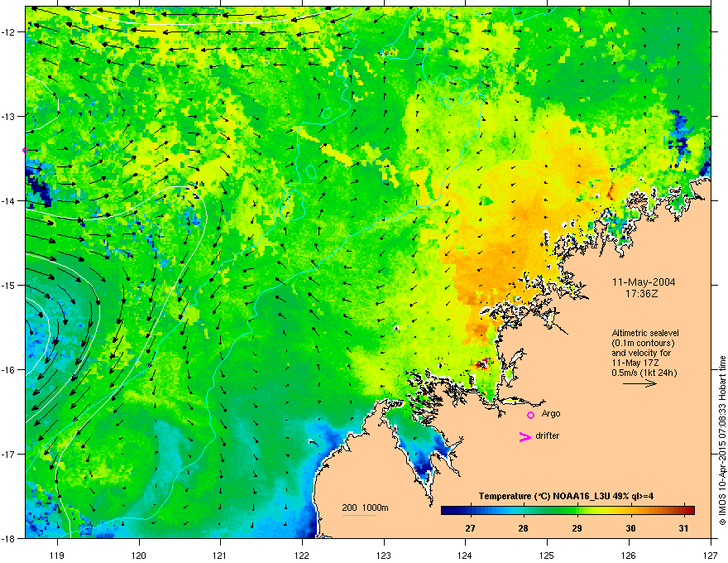The image size is (728, 563).
Task: Click the '17:36Z' time label
Action: [x=642, y=294]
